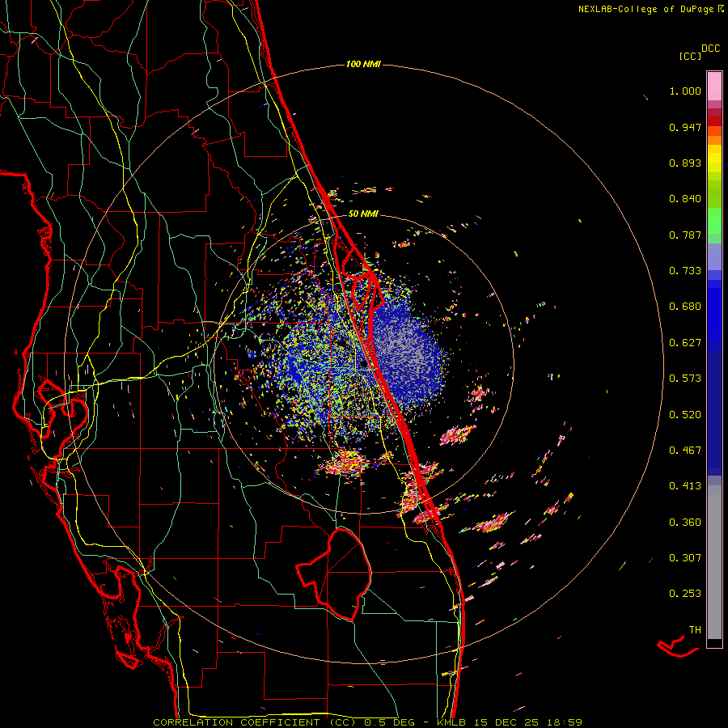Pick the dark red color bar segment
The image size is (728, 728).
(714, 121)
